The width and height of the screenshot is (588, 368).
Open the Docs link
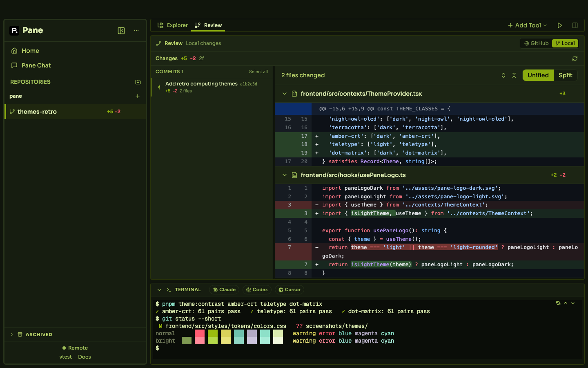tap(85, 357)
